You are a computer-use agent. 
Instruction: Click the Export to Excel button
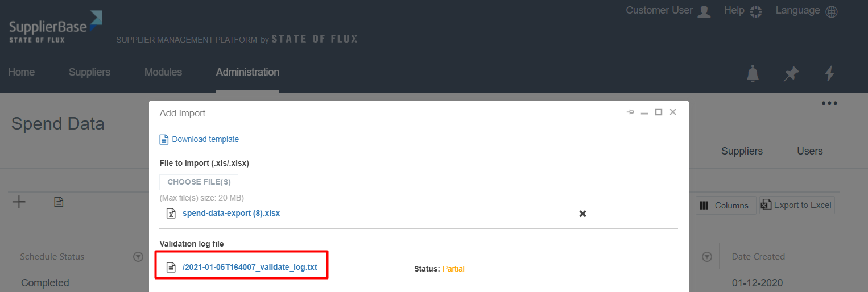pyautogui.click(x=797, y=205)
